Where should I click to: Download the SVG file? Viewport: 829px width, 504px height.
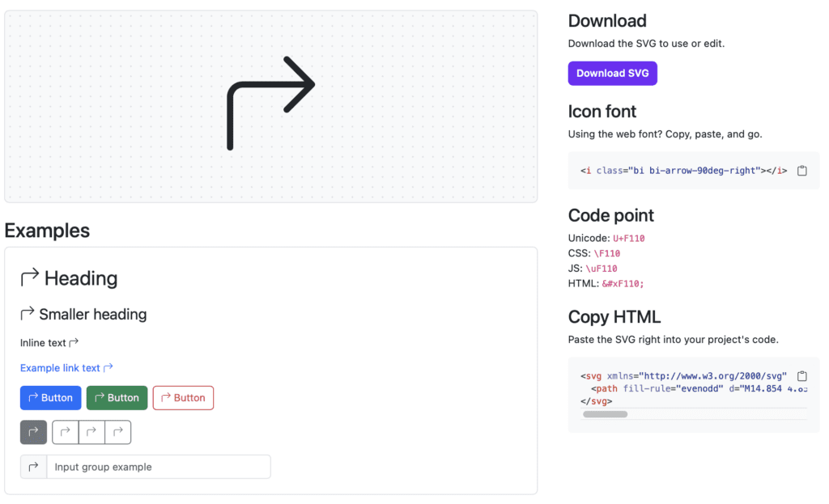(612, 74)
